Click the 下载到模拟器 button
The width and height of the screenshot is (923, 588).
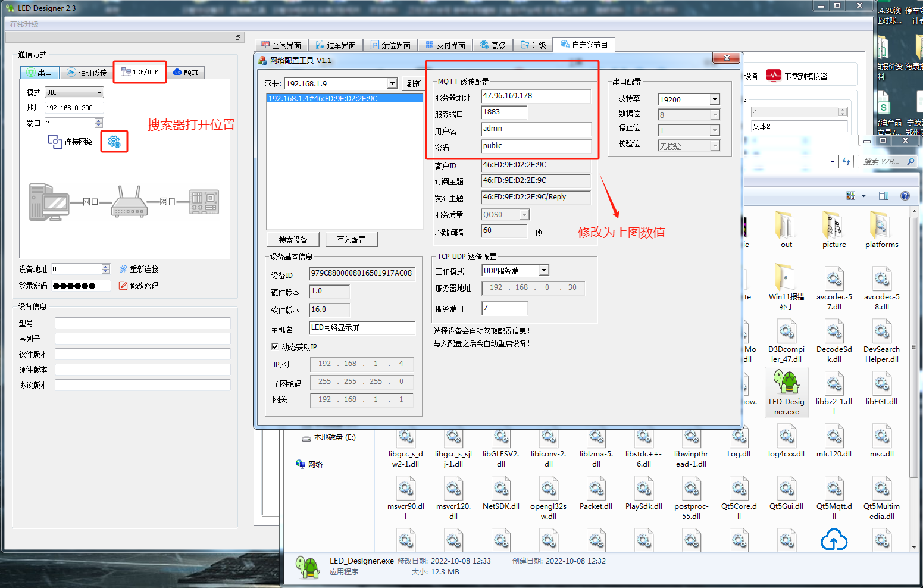797,76
